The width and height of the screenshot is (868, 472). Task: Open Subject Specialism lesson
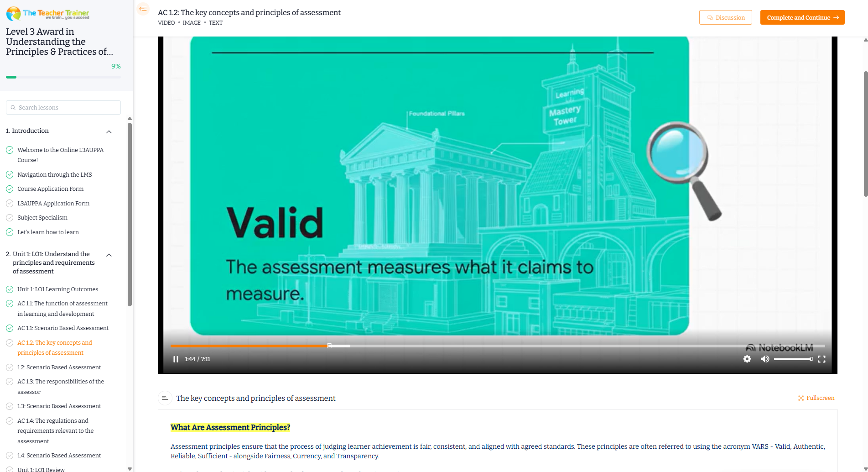pos(42,218)
